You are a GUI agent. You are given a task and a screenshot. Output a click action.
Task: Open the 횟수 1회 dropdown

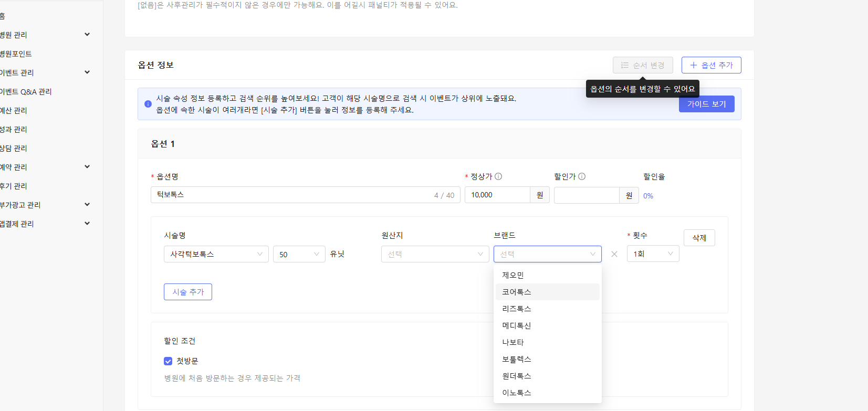(x=653, y=254)
